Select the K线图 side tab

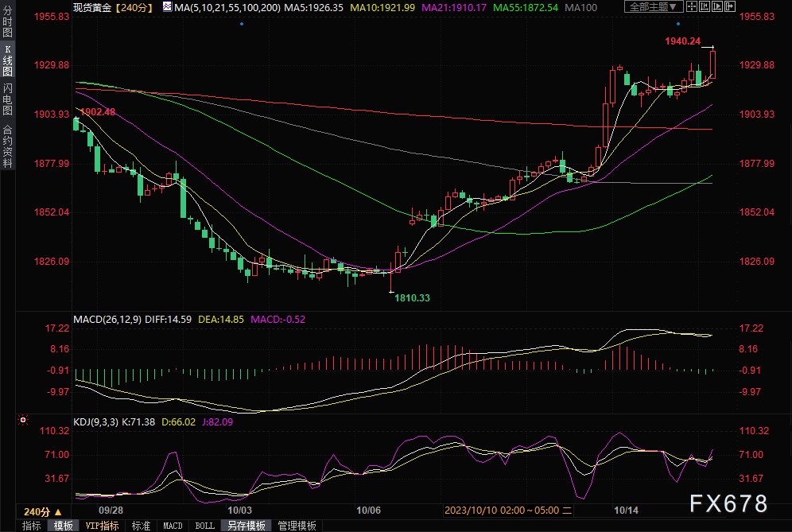[x=7, y=61]
